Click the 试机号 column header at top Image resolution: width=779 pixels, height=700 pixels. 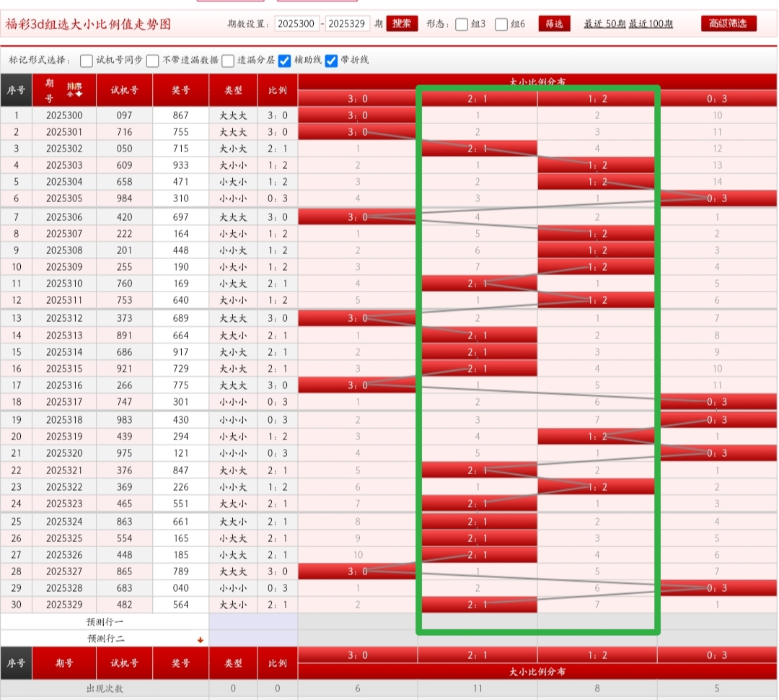coord(124,90)
